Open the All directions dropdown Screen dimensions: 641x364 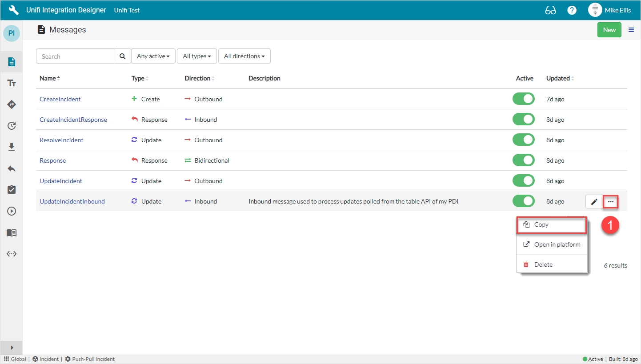(x=244, y=56)
